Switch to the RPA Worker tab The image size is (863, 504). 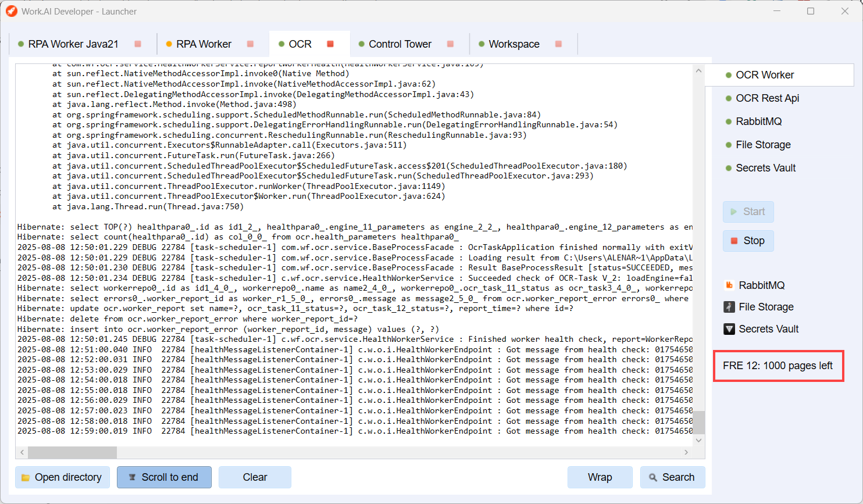point(204,44)
